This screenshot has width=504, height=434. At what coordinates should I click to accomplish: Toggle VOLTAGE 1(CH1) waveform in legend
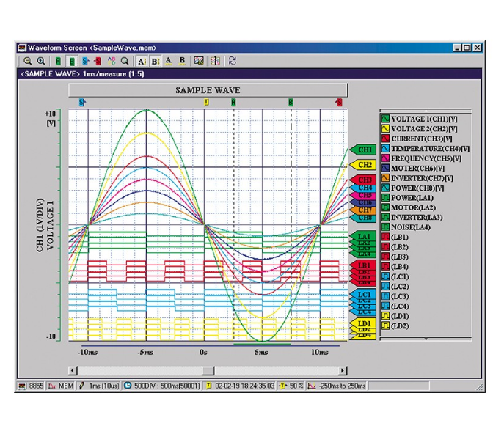pyautogui.click(x=385, y=119)
